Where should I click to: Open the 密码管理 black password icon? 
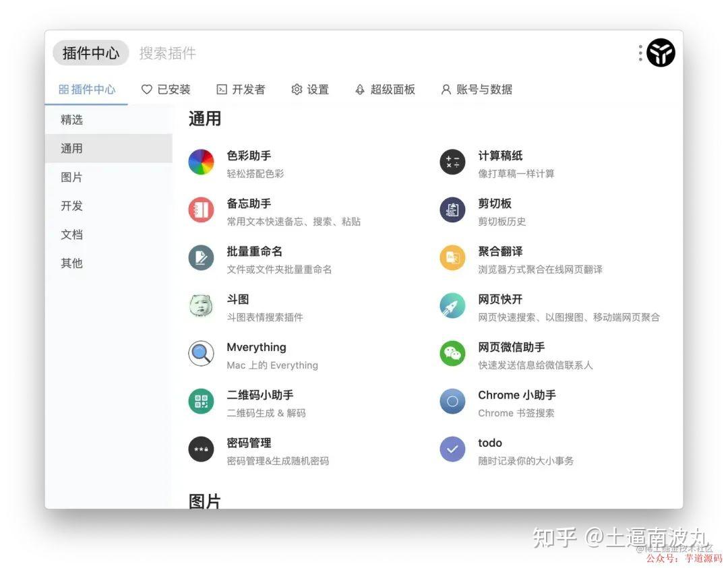201,449
